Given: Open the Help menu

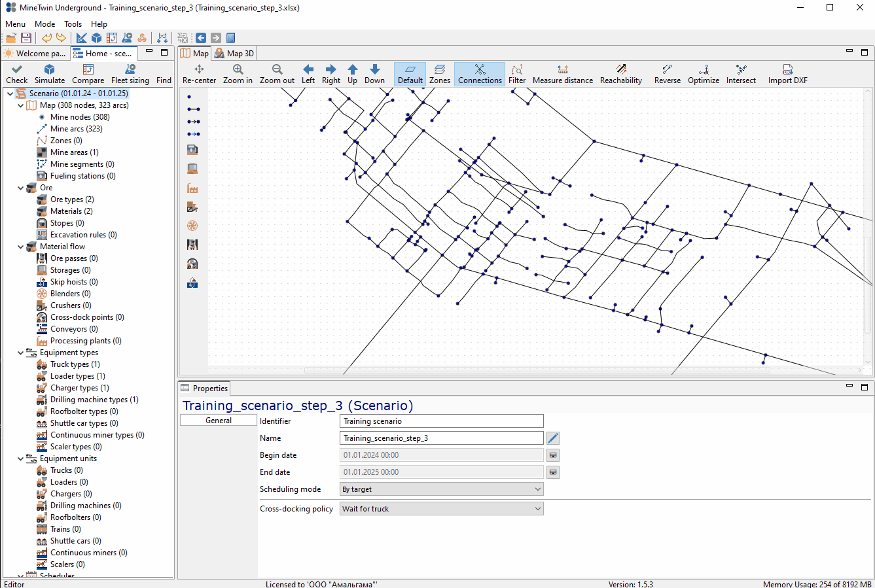Looking at the screenshot, I should coord(99,24).
